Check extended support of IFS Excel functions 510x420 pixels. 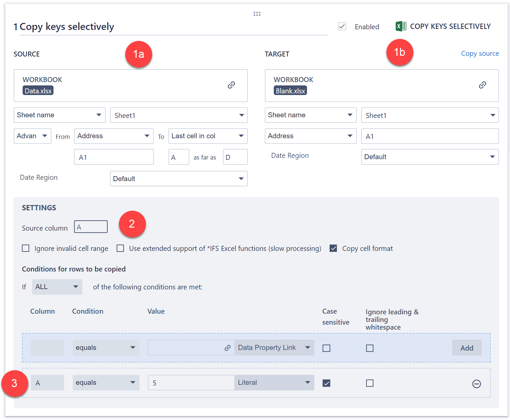[120, 248]
